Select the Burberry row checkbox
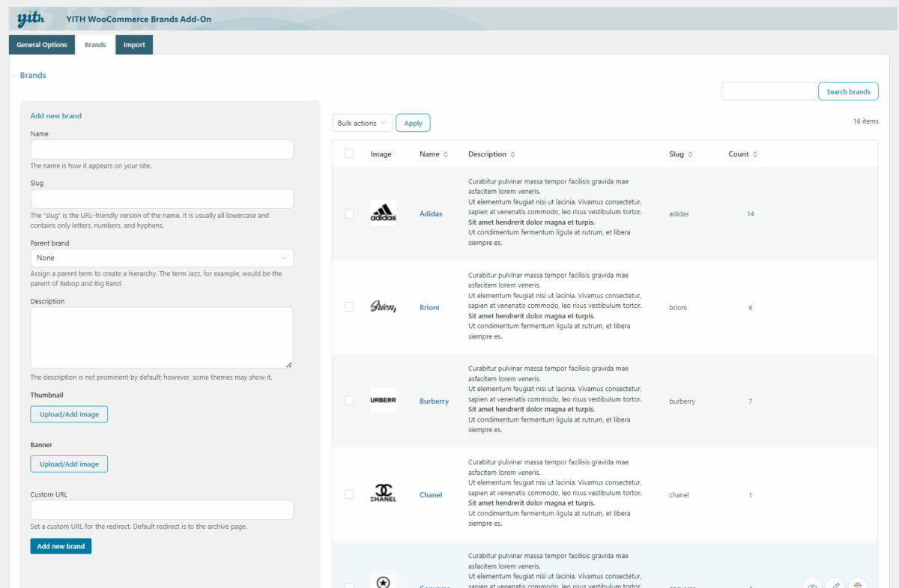 click(x=349, y=401)
